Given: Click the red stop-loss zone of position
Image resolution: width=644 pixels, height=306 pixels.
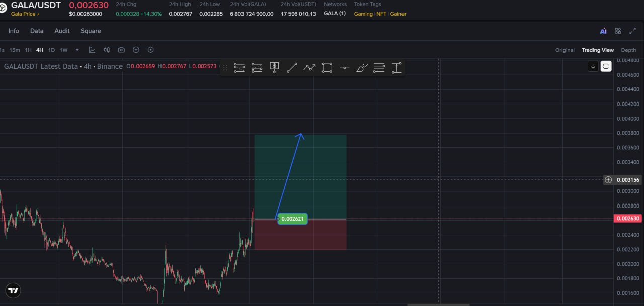Looking at the screenshot, I should (x=300, y=235).
